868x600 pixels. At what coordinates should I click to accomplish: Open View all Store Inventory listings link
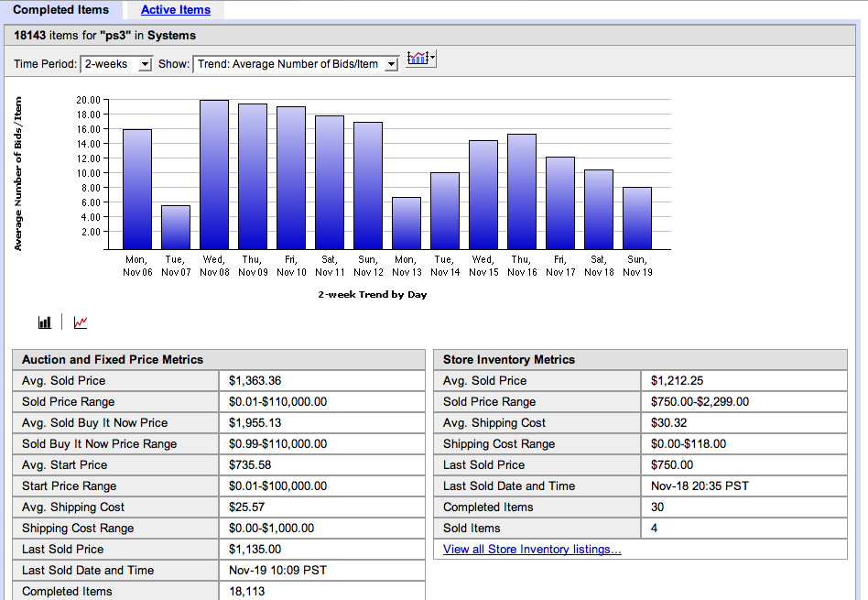532,549
